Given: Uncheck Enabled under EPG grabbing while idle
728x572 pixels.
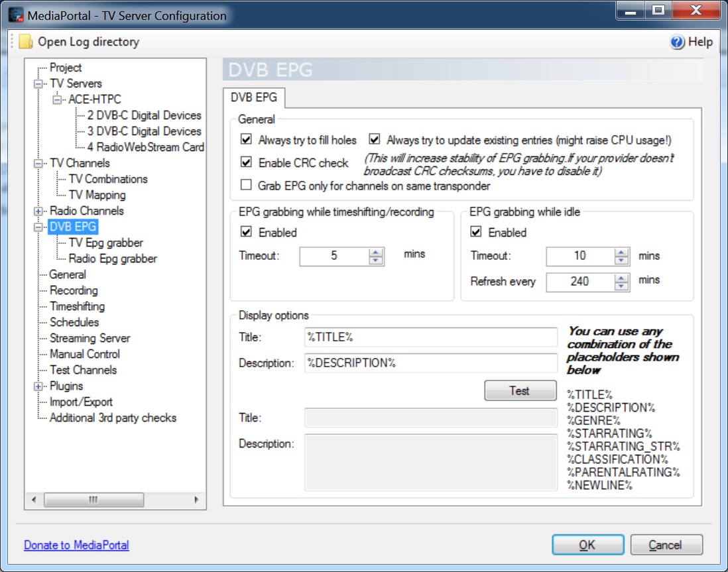Looking at the screenshot, I should coord(476,232).
